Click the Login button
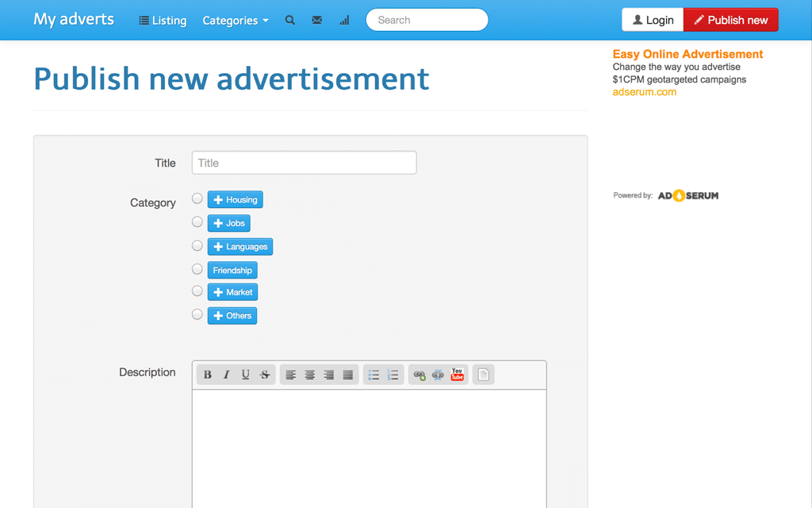The width and height of the screenshot is (812, 508). (x=653, y=20)
